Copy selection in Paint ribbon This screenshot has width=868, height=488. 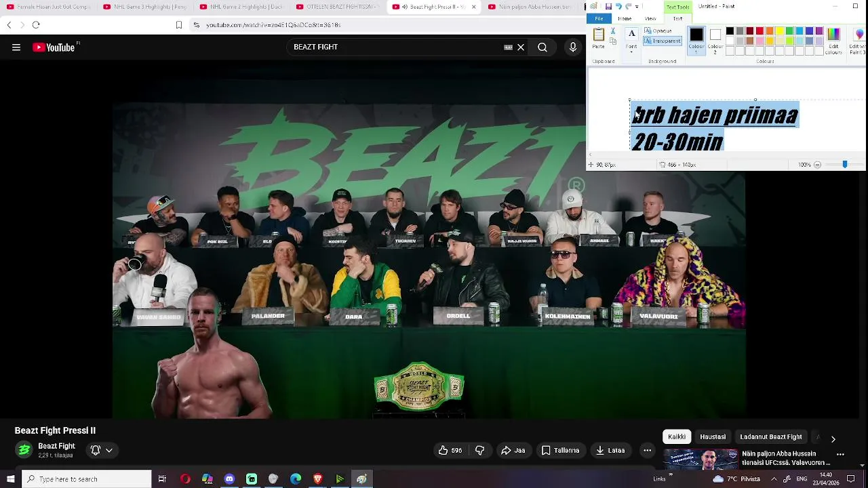613,41
